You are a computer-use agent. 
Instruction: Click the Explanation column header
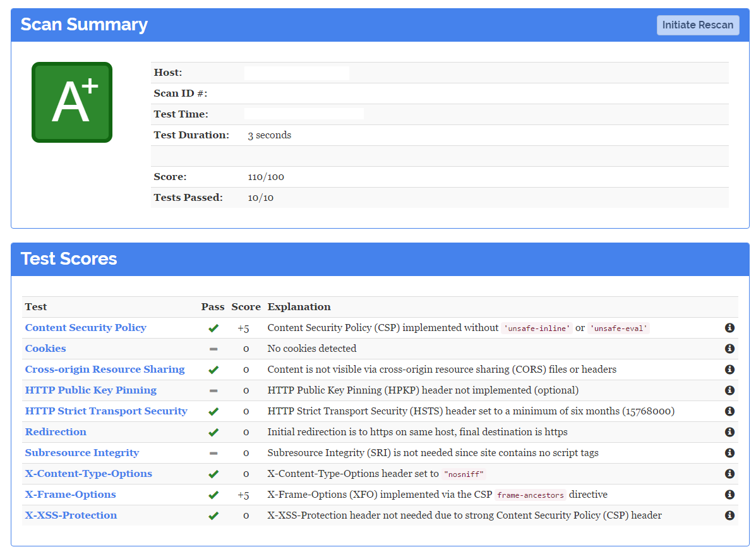coord(299,306)
